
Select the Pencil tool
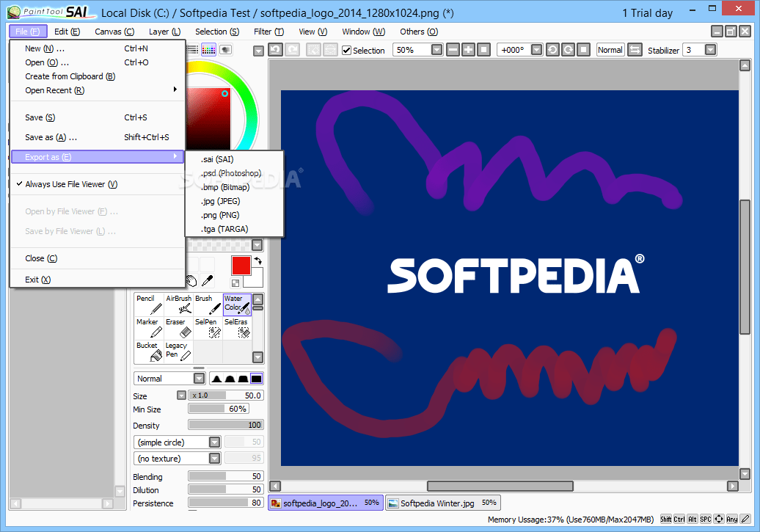point(150,305)
